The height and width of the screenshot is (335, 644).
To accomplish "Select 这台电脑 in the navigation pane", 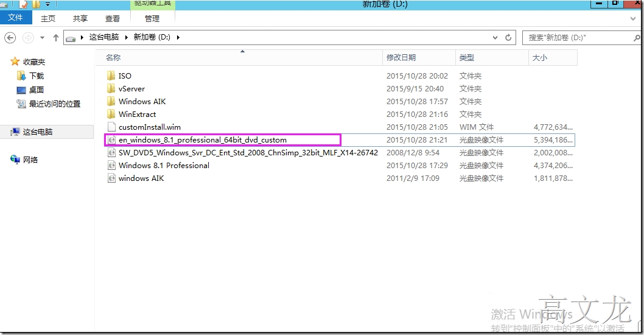I will tap(38, 132).
